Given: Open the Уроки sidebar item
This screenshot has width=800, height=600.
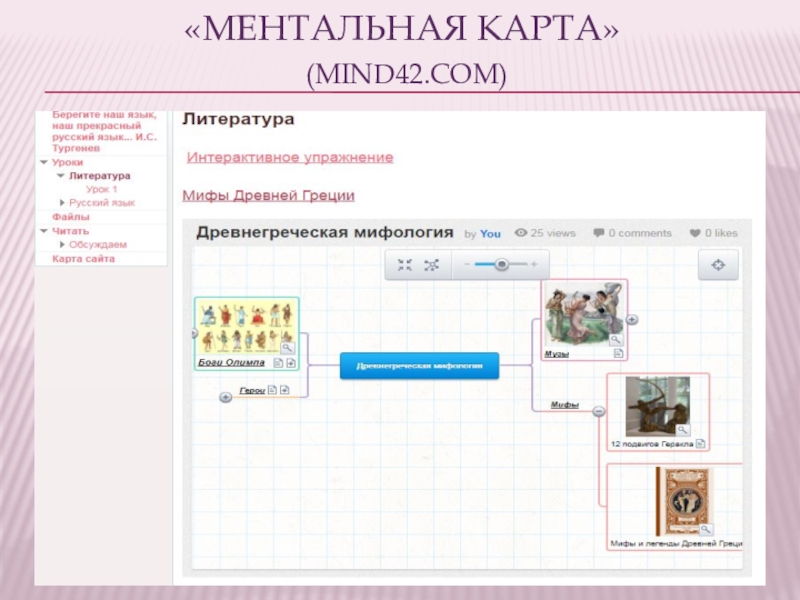Looking at the screenshot, I should point(67,162).
